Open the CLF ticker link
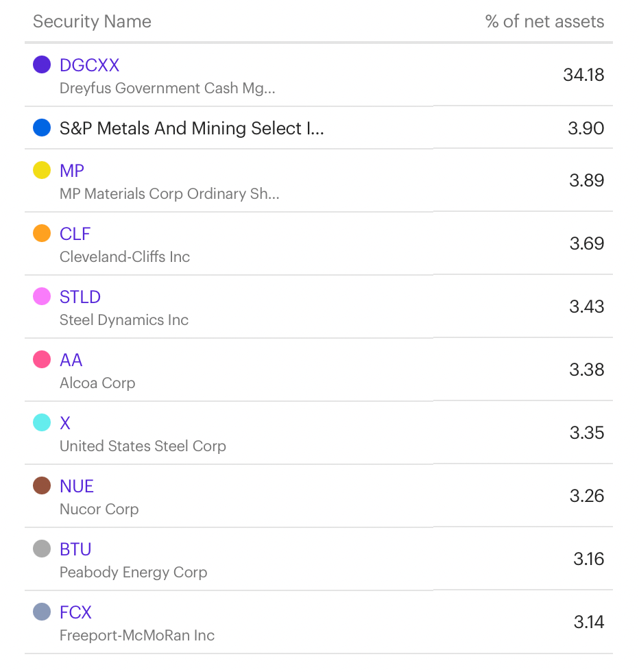 75,234
